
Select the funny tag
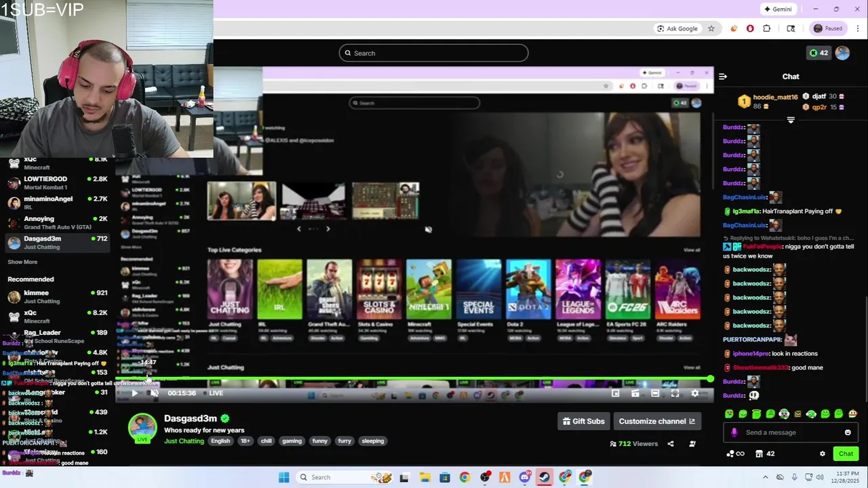pyautogui.click(x=320, y=441)
